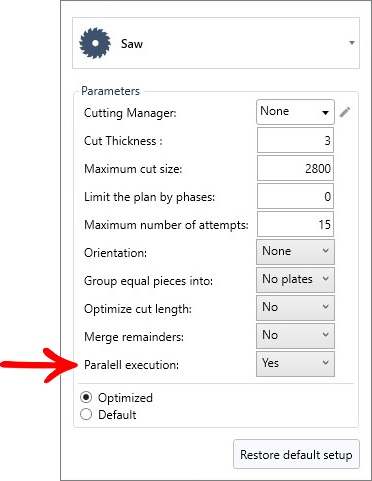Click the Maximum cut size field

295,168
